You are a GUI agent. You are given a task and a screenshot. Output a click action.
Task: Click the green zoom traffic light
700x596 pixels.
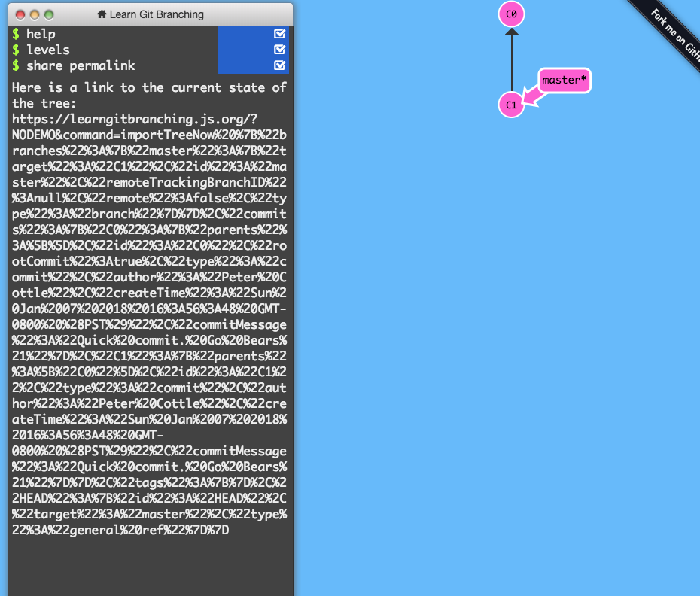coord(50,14)
